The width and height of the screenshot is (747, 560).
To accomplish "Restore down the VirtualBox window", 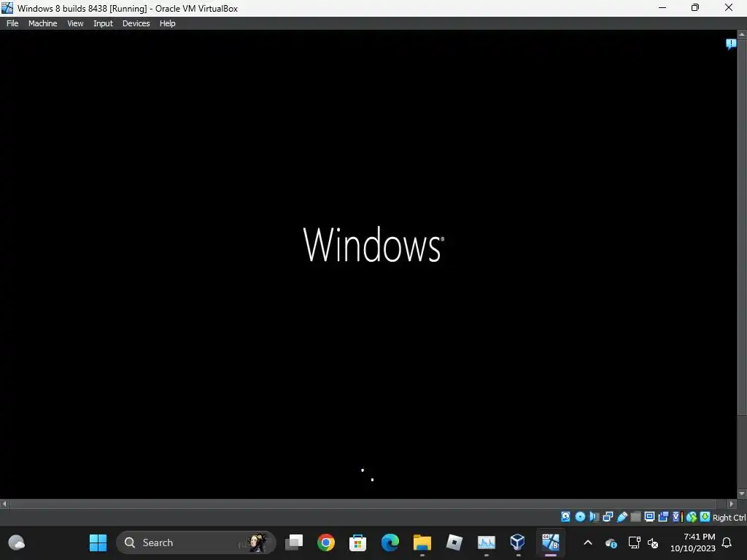I will 695,7.
